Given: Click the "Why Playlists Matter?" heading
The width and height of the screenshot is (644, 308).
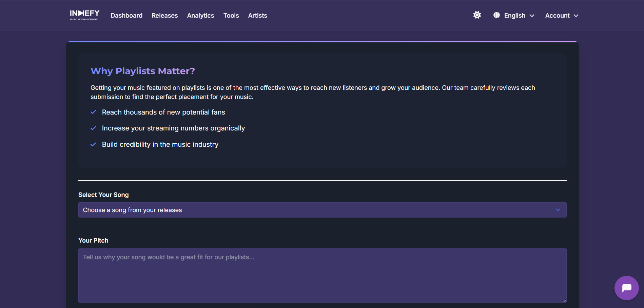Looking at the screenshot, I should click(143, 71).
